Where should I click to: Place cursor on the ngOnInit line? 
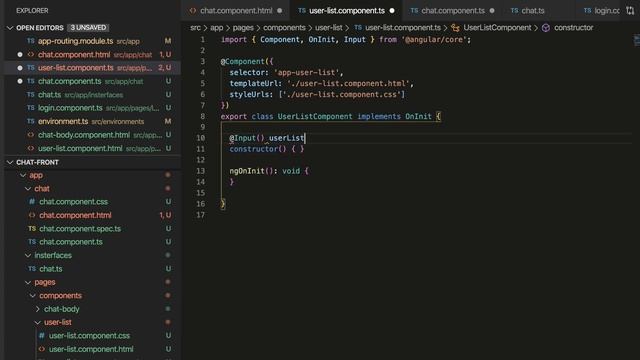269,171
